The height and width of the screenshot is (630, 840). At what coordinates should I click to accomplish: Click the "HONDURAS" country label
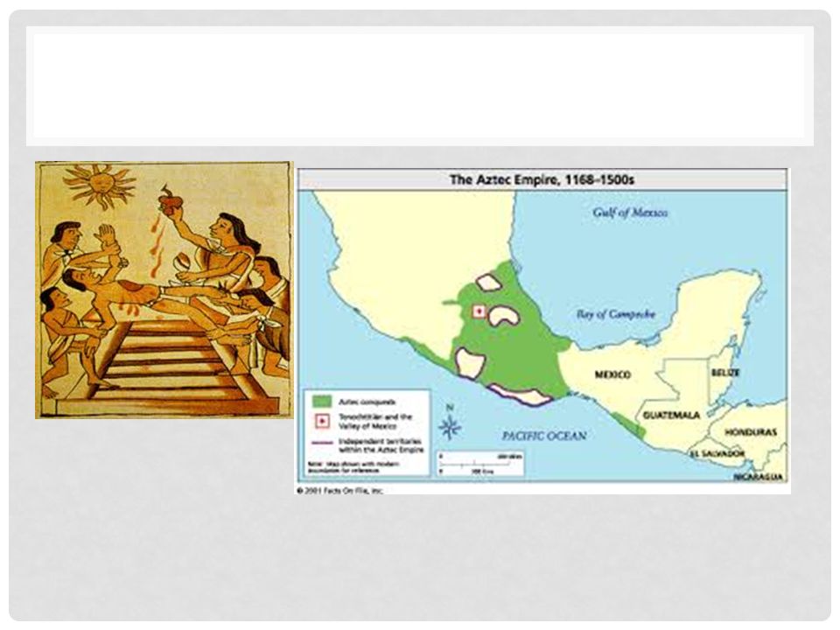pyautogui.click(x=751, y=431)
